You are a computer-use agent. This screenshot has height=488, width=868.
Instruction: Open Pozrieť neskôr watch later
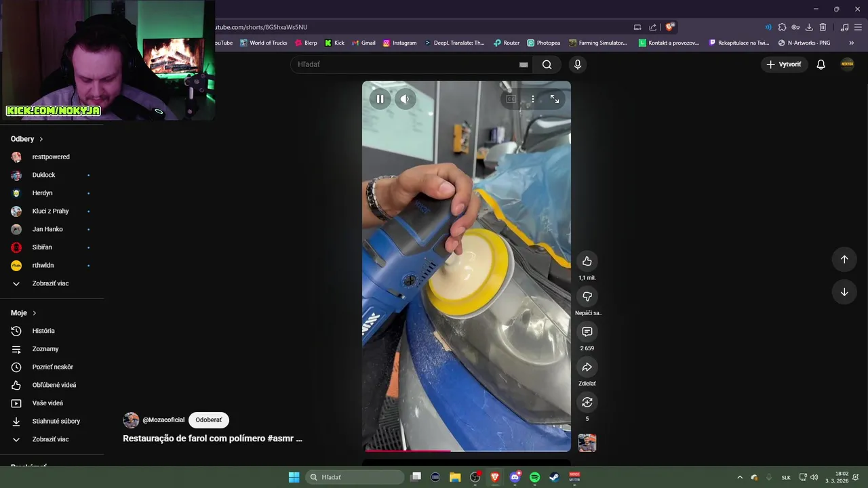pyautogui.click(x=52, y=367)
